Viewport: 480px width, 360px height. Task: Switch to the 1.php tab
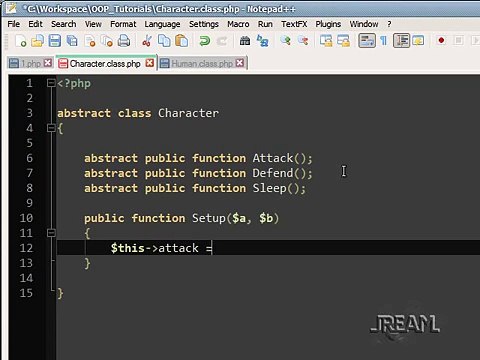coord(31,63)
